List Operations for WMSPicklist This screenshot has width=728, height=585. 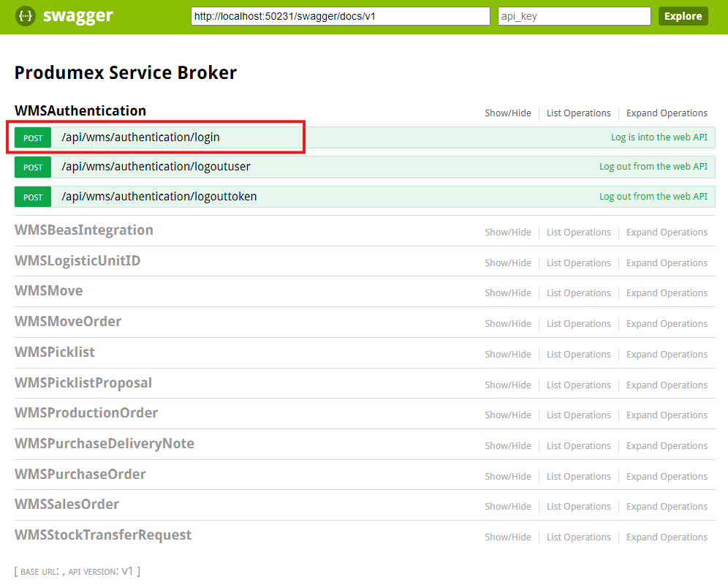(578, 355)
